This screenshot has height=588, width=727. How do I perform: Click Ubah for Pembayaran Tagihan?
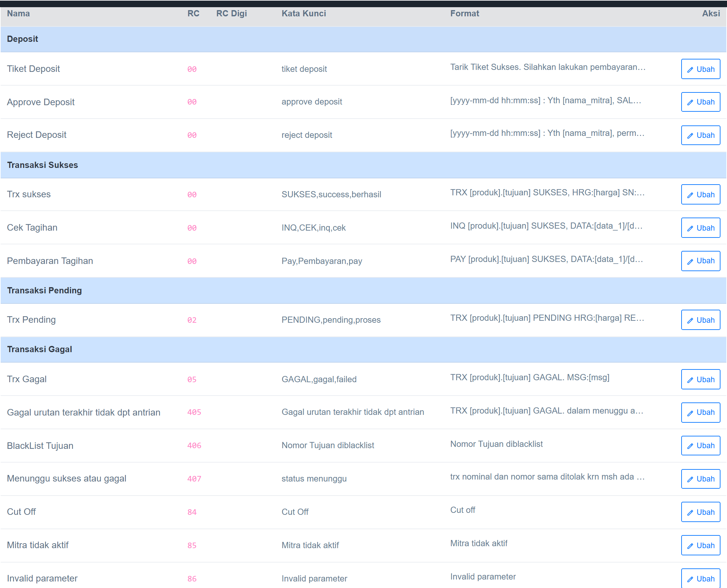tap(700, 261)
